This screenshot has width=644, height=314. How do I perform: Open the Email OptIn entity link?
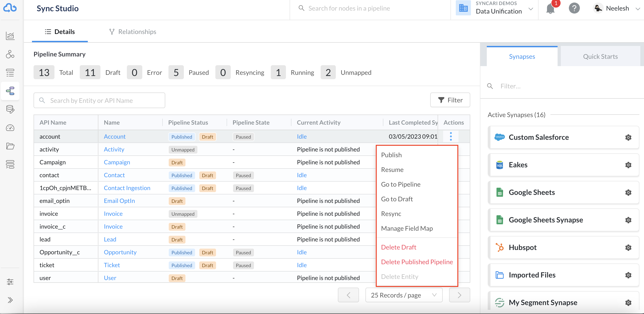119,201
